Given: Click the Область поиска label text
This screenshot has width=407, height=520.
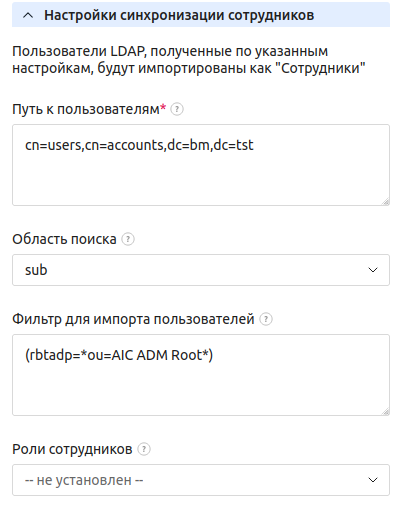Looking at the screenshot, I should point(64,239).
